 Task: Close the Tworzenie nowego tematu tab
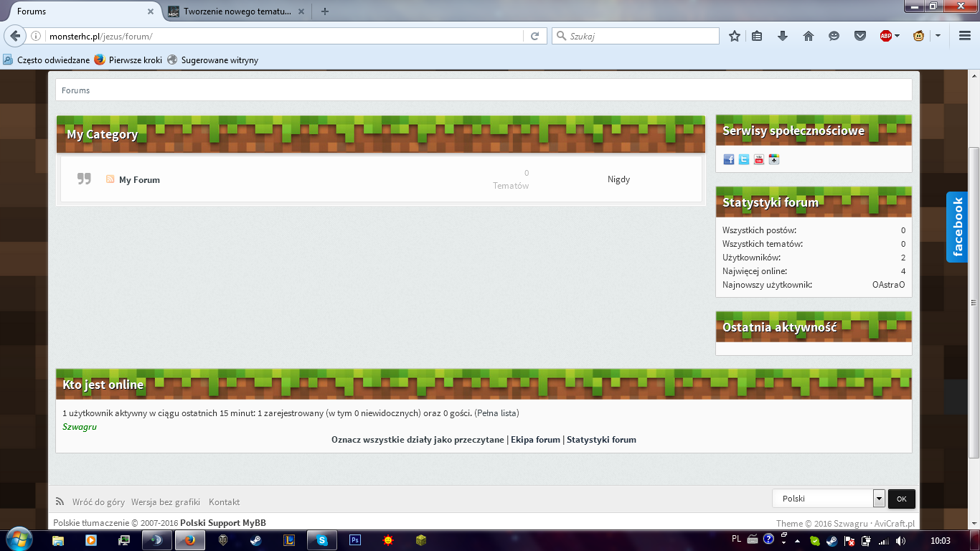coord(301,11)
